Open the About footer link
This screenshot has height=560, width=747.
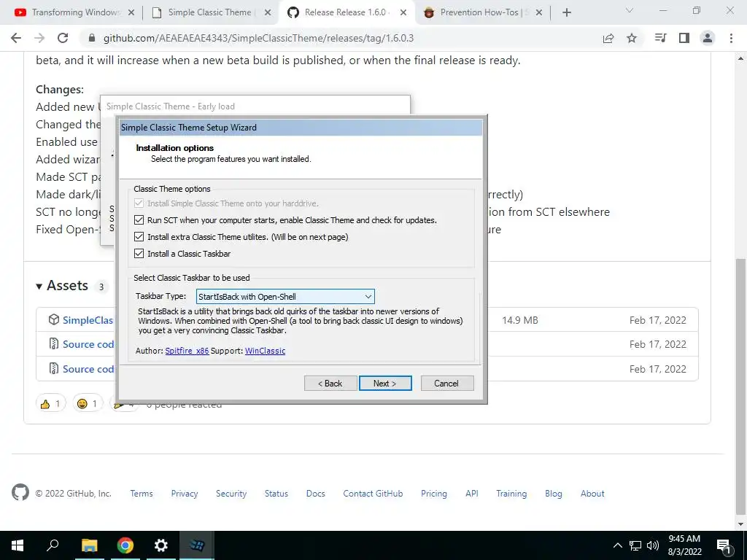(x=592, y=494)
